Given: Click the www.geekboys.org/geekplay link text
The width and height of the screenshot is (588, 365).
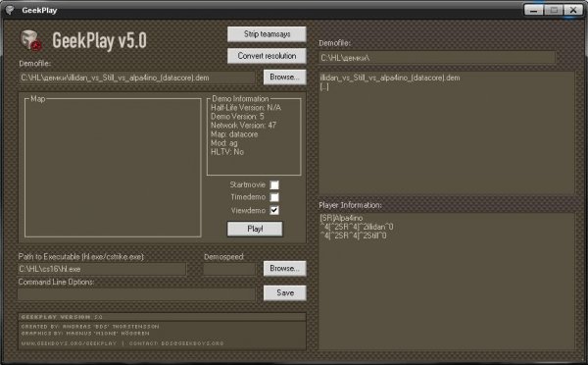Looking at the screenshot, I should tap(69, 343).
